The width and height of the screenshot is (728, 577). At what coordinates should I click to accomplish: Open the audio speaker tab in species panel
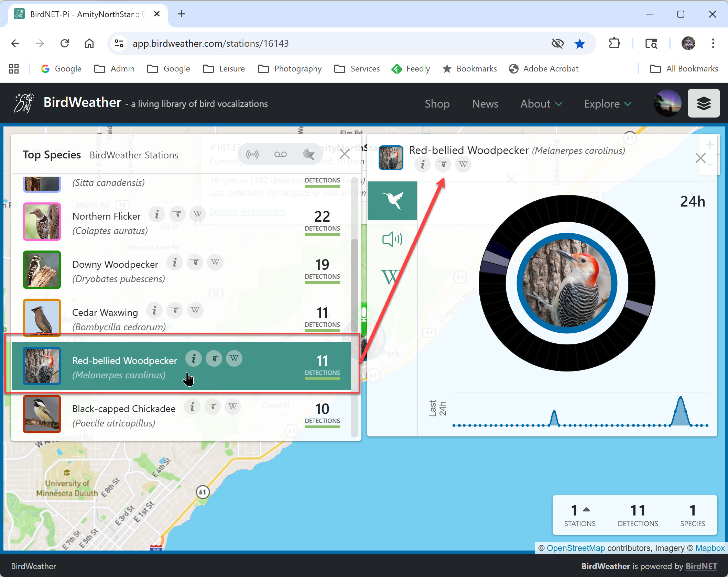click(392, 239)
